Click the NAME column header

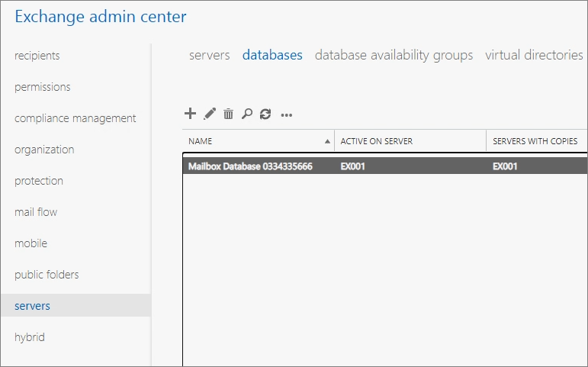click(x=259, y=141)
